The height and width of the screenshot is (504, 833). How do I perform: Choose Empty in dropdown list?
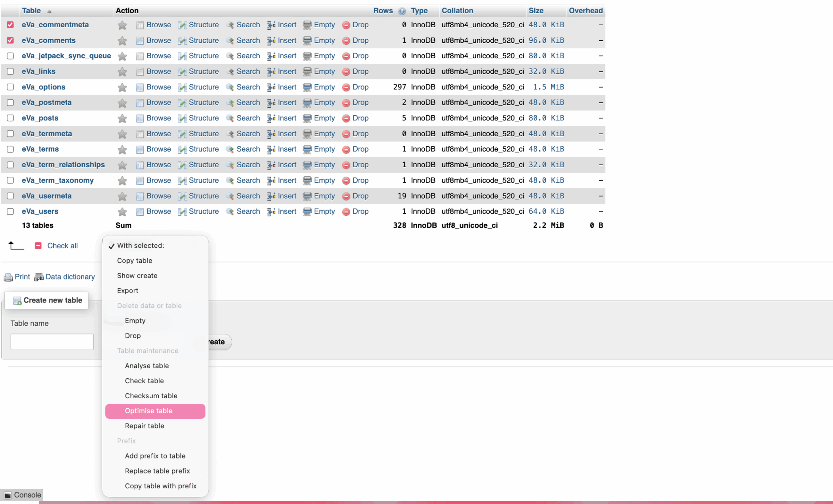click(x=155, y=321)
